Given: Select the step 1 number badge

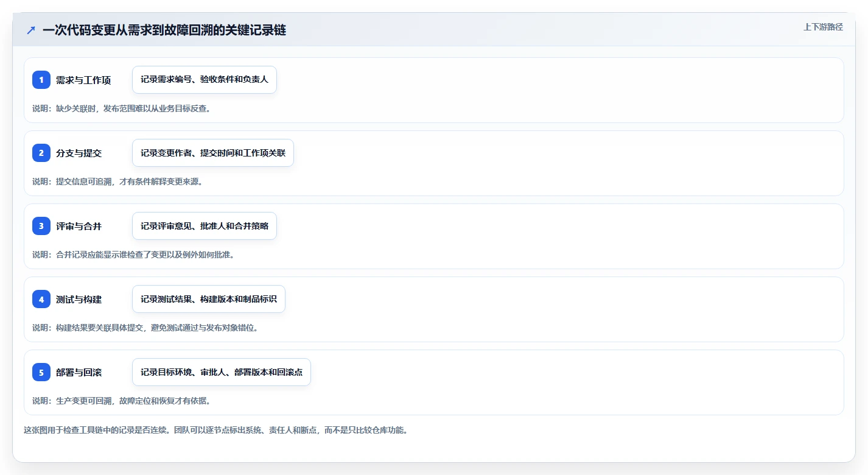Looking at the screenshot, I should [x=41, y=80].
